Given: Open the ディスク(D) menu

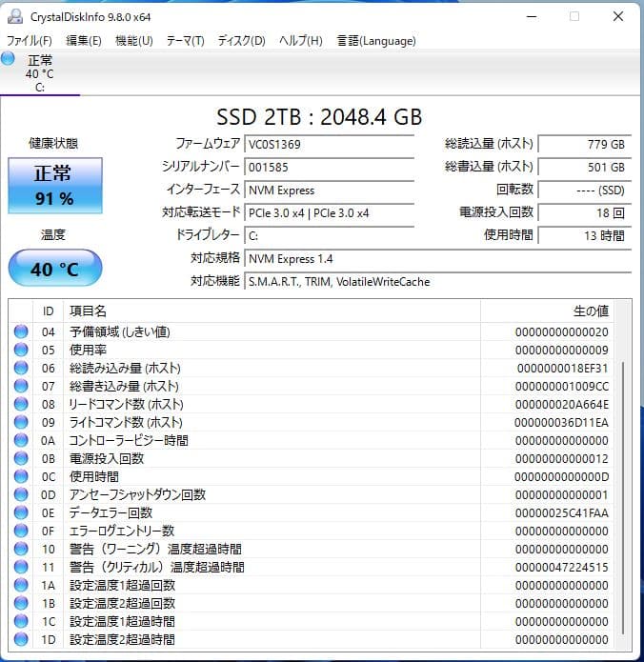Looking at the screenshot, I should click(242, 41).
